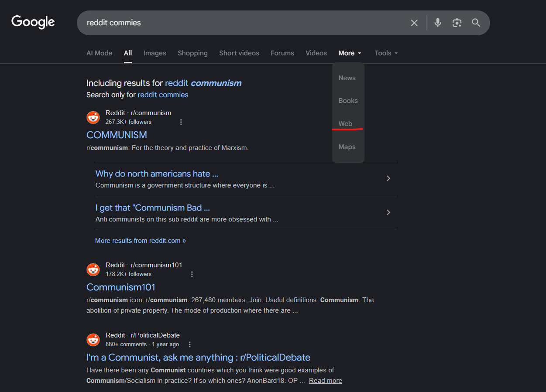Clear the search box with the X icon

point(414,23)
